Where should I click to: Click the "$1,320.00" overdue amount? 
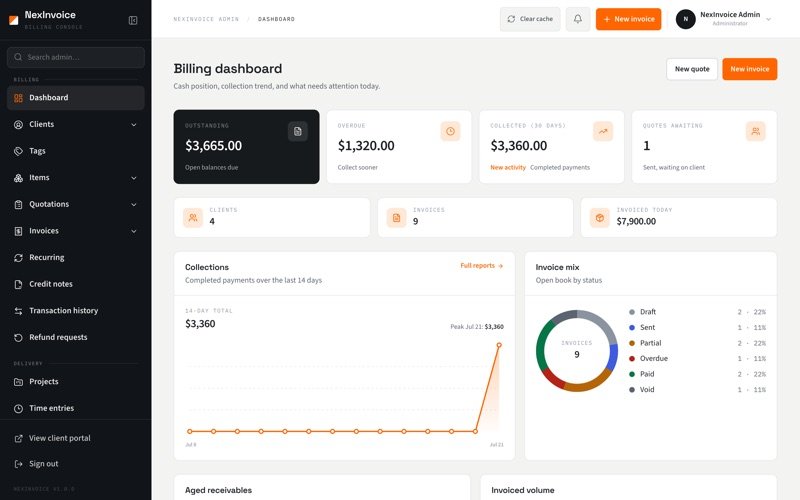click(366, 146)
